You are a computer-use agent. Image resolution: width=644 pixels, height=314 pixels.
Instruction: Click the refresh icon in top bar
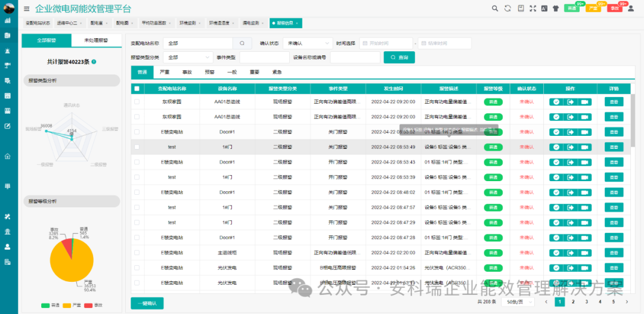coord(507,8)
